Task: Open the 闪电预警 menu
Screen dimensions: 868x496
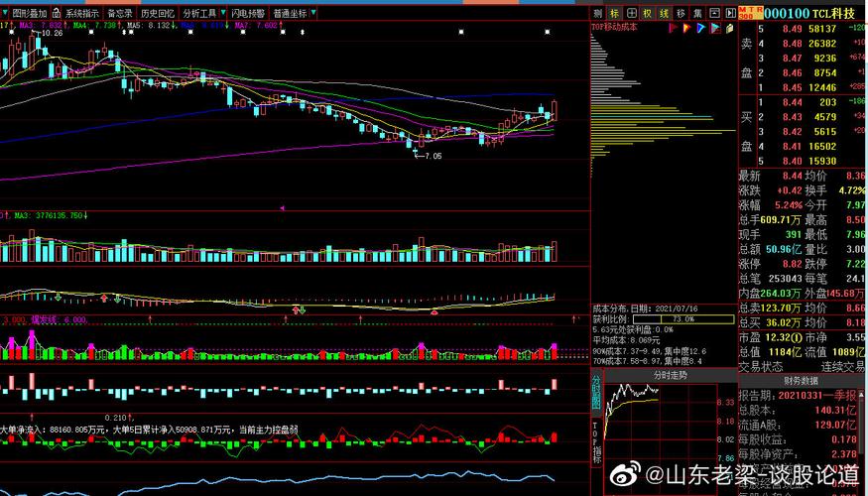Action: [x=248, y=13]
